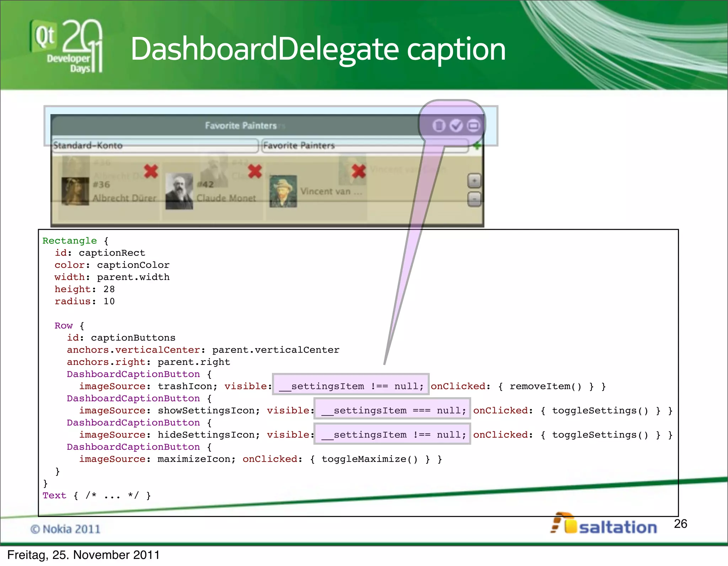
Task: Click 'imageSource: trashIcon;' in the code
Action: [148, 387]
